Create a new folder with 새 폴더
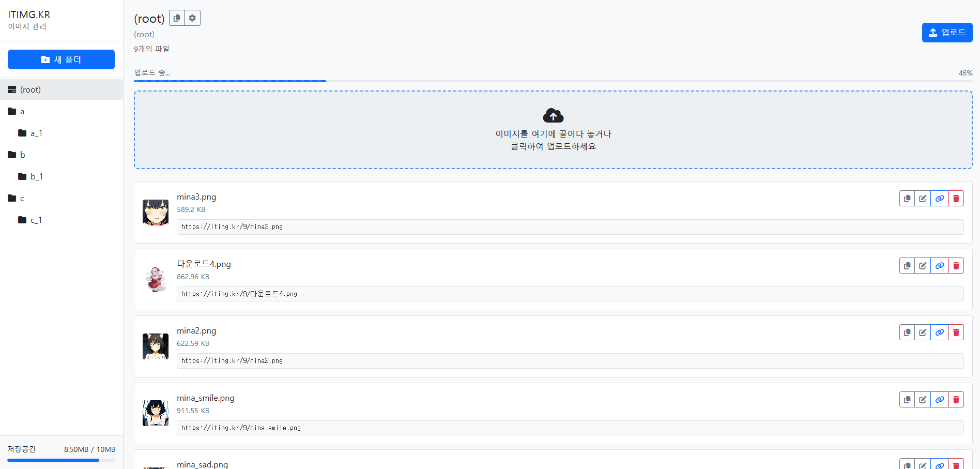This screenshot has height=469, width=980. [x=61, y=59]
